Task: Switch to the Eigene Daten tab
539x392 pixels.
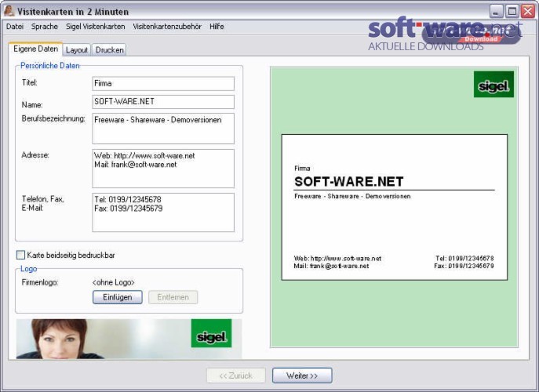Action: pyautogui.click(x=35, y=49)
